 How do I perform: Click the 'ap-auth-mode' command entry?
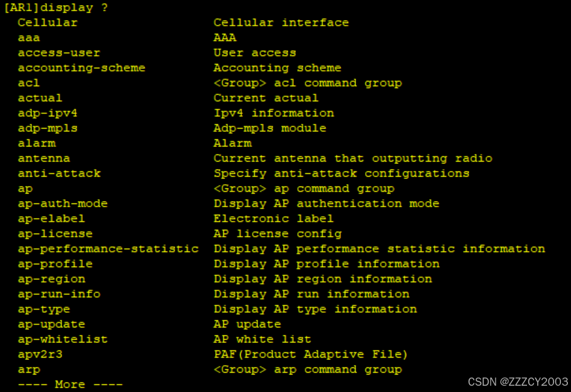(62, 204)
